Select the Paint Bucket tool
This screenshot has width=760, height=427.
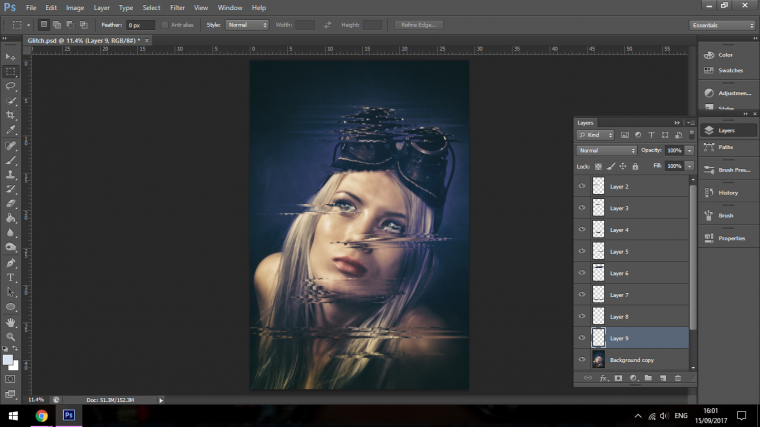tap(10, 218)
